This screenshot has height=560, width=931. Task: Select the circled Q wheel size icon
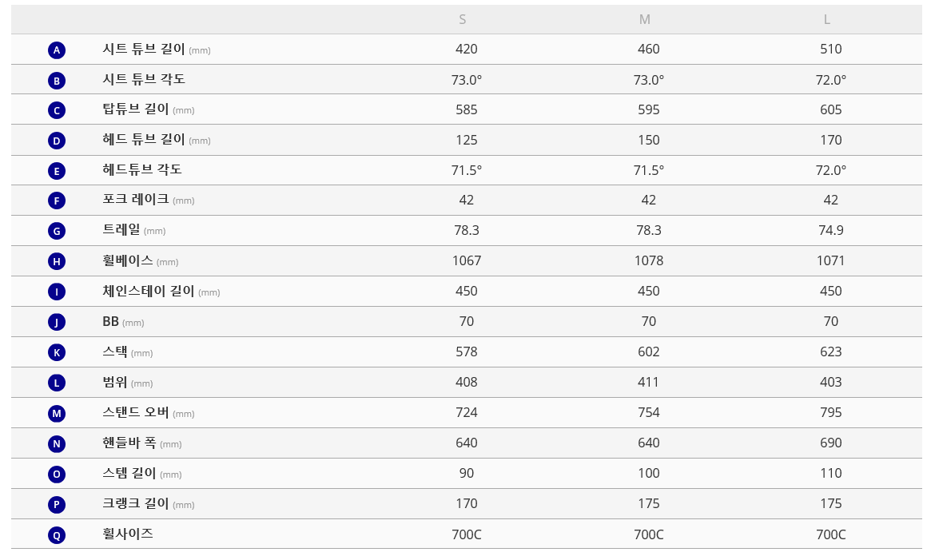(x=56, y=535)
